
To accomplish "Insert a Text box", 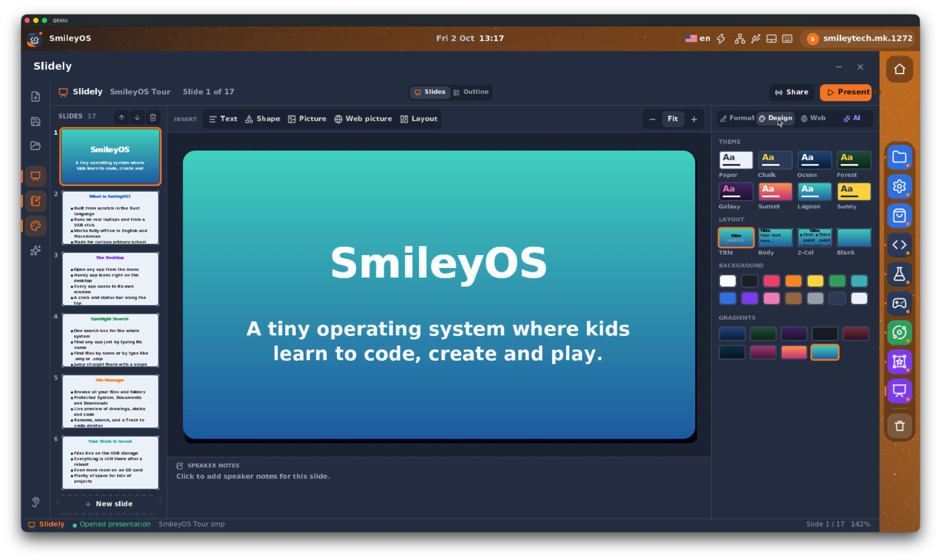I will (223, 119).
